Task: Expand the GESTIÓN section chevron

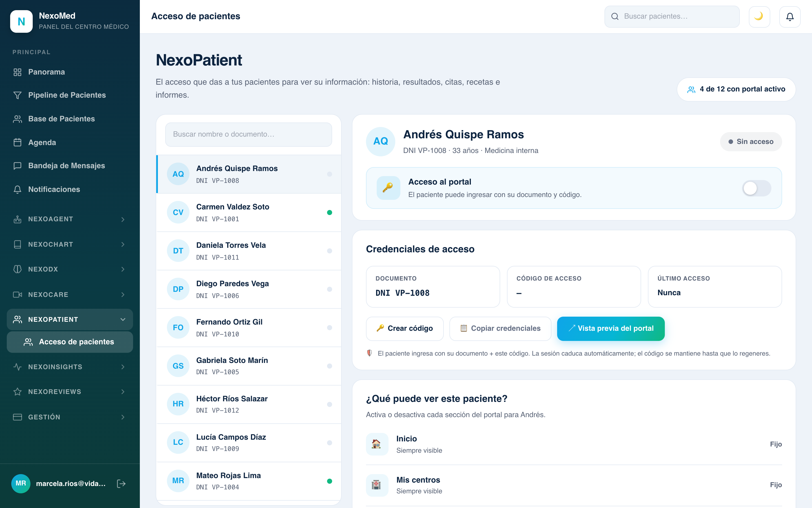Action: pyautogui.click(x=123, y=417)
